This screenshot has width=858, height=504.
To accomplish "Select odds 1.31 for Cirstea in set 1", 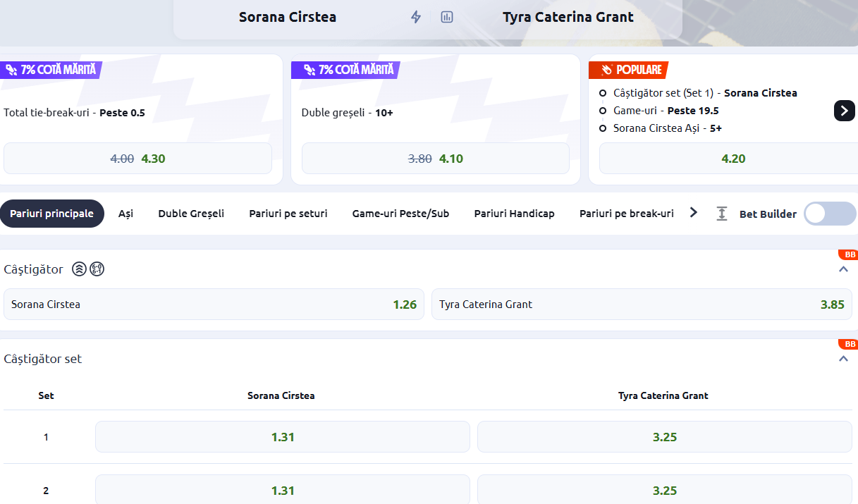I will tap(282, 436).
